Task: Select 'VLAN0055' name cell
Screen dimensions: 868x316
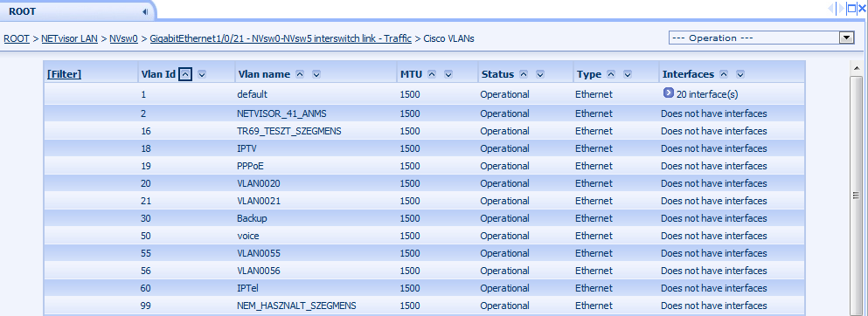Action: tap(259, 253)
